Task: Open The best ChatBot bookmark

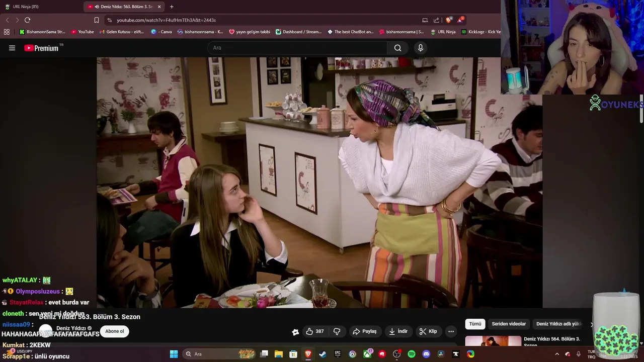Action: (351, 32)
